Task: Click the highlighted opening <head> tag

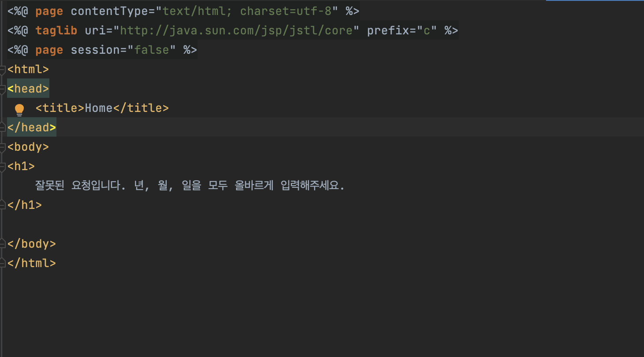Action: [28, 89]
